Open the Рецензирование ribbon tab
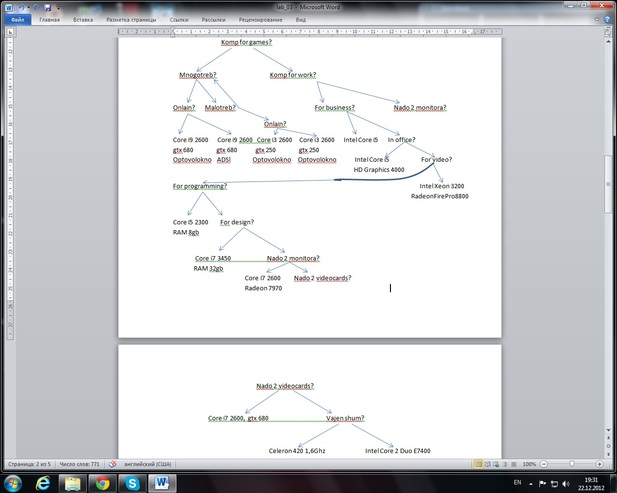617x493 pixels. click(260, 20)
